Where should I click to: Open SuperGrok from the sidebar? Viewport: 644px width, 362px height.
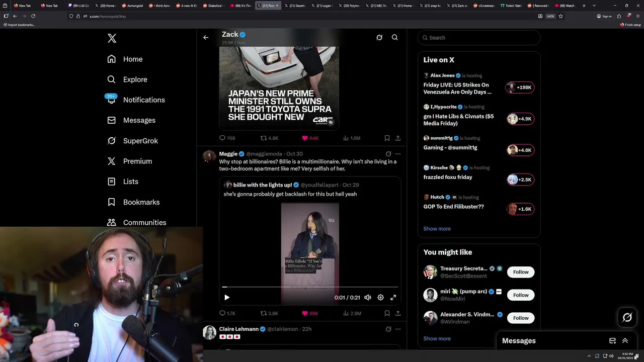coord(132,141)
